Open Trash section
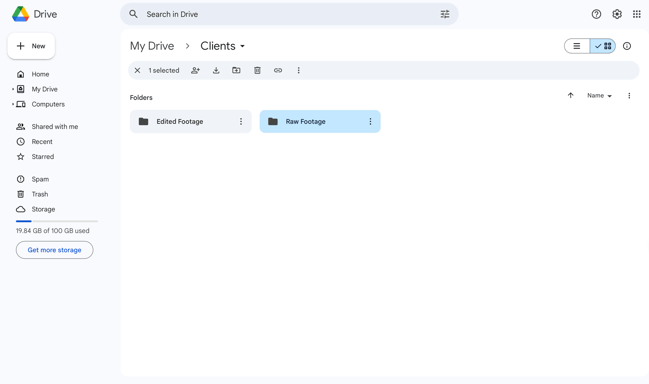 pos(40,194)
